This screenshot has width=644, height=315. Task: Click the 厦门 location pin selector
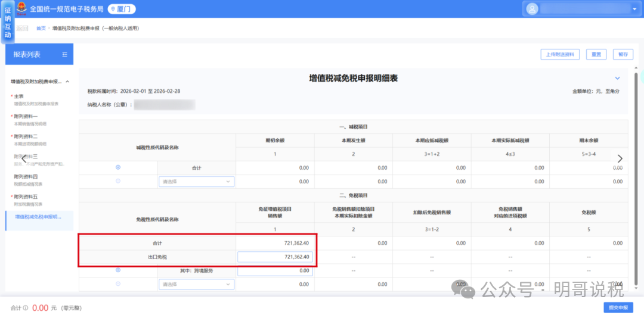tap(118, 9)
